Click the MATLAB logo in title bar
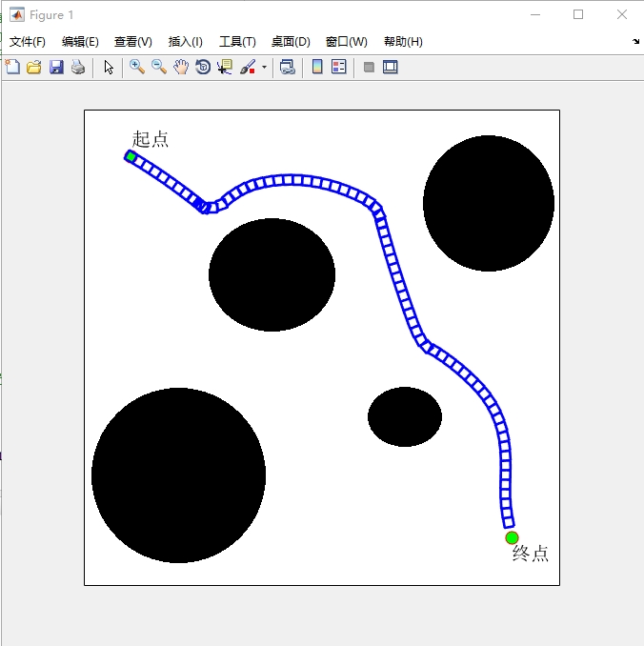 (17, 15)
